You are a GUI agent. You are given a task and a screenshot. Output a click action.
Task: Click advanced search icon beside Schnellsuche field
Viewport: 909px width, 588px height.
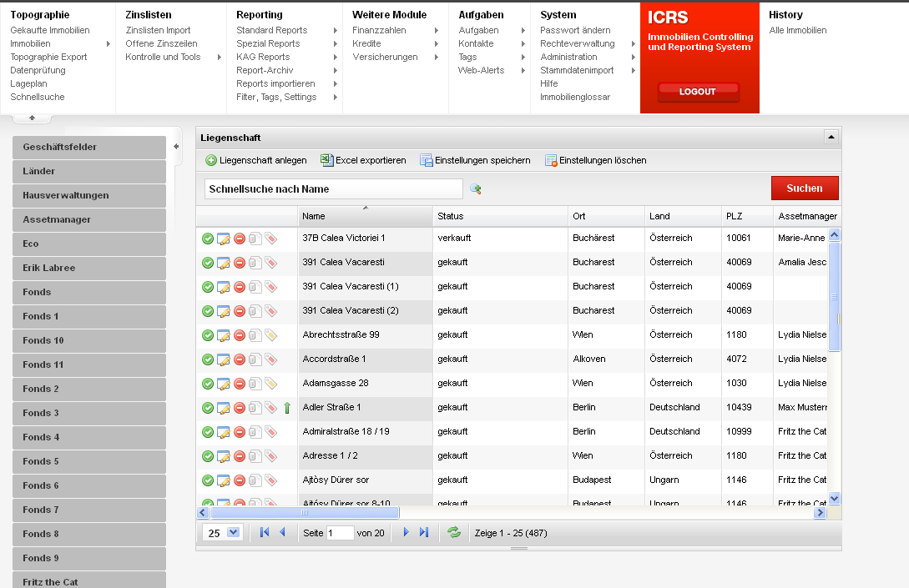point(476,189)
